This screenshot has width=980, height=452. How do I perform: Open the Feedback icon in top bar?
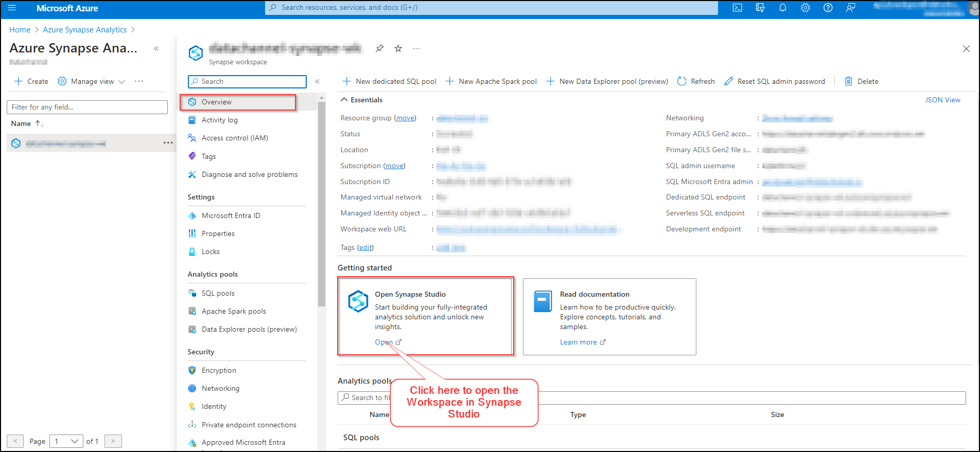(850, 8)
